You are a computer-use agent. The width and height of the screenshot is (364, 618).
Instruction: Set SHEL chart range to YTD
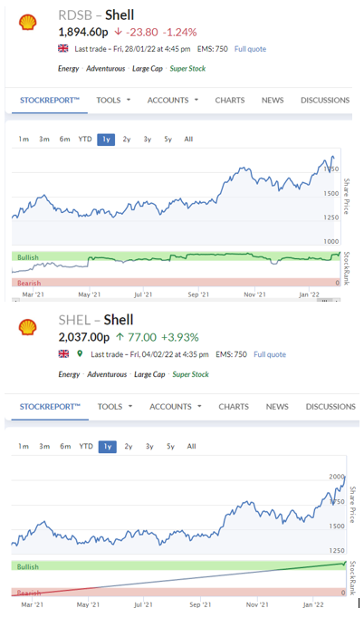(86, 446)
